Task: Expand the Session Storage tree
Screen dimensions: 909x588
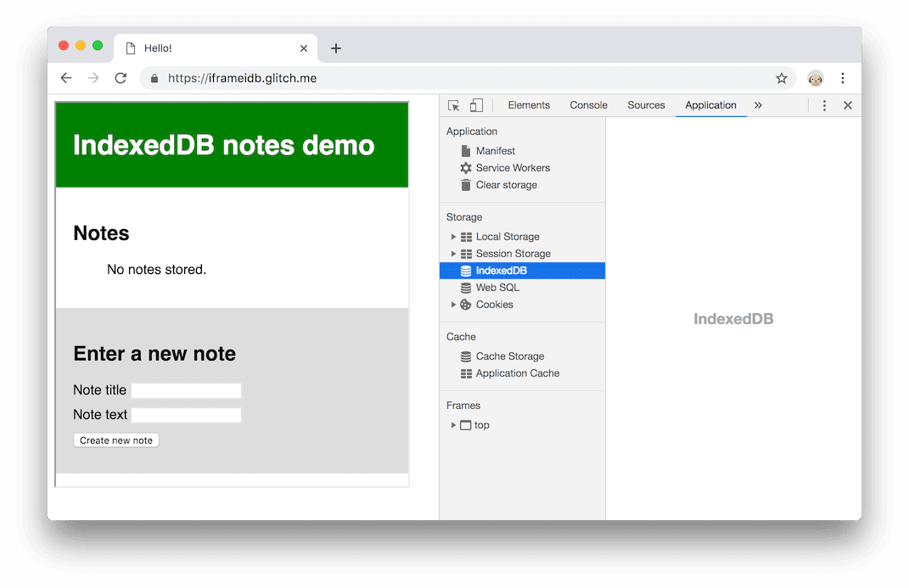Action: (x=452, y=253)
